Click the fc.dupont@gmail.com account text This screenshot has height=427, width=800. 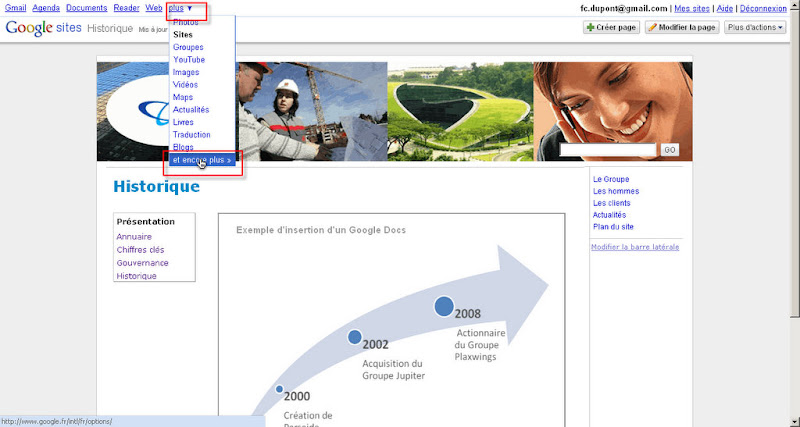[623, 9]
